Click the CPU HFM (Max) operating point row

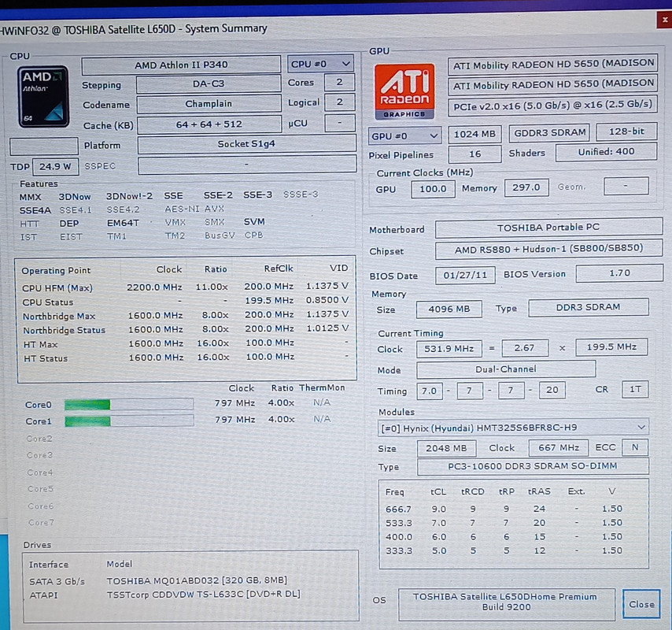pos(186,287)
